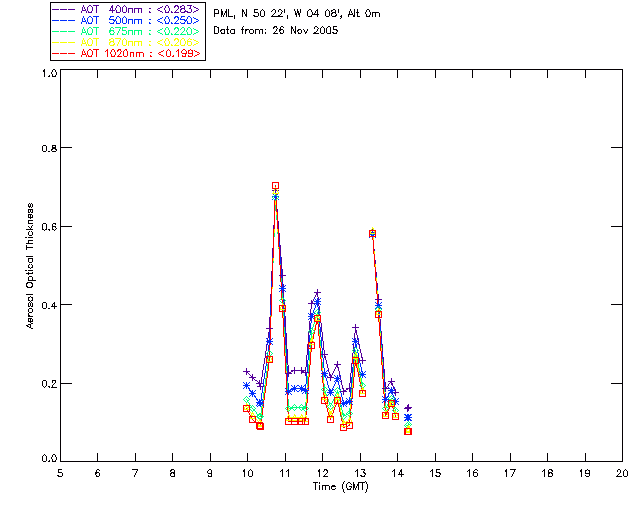This screenshot has height=512, width=640.
Task: Click the 0.2 y-axis tick label
Action: point(49,384)
